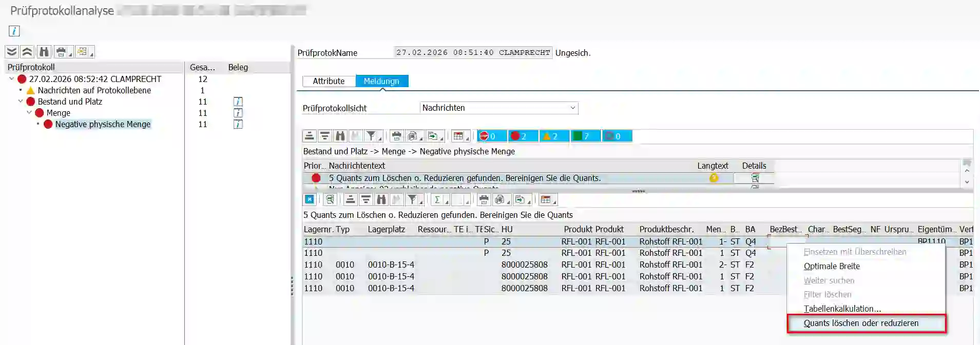Screen dimensions: 980x345
Task: Collapse all nodes in Prüfprotokoll tree
Action: point(27,52)
